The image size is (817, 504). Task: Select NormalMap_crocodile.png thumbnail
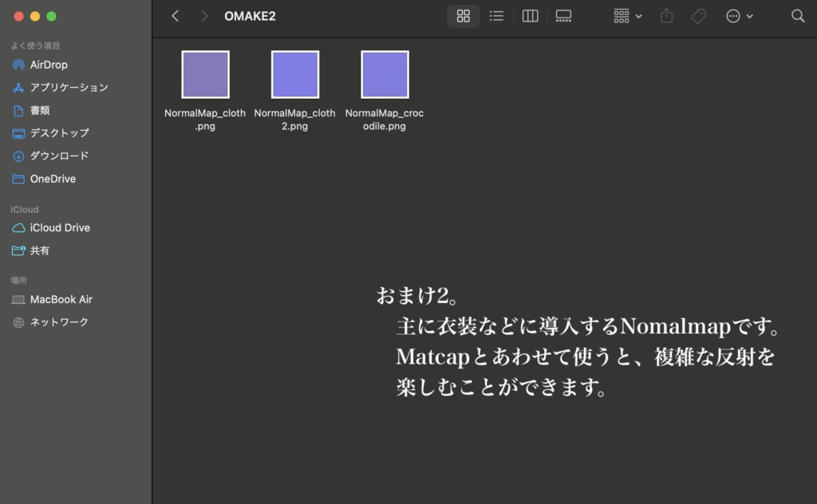pos(385,74)
